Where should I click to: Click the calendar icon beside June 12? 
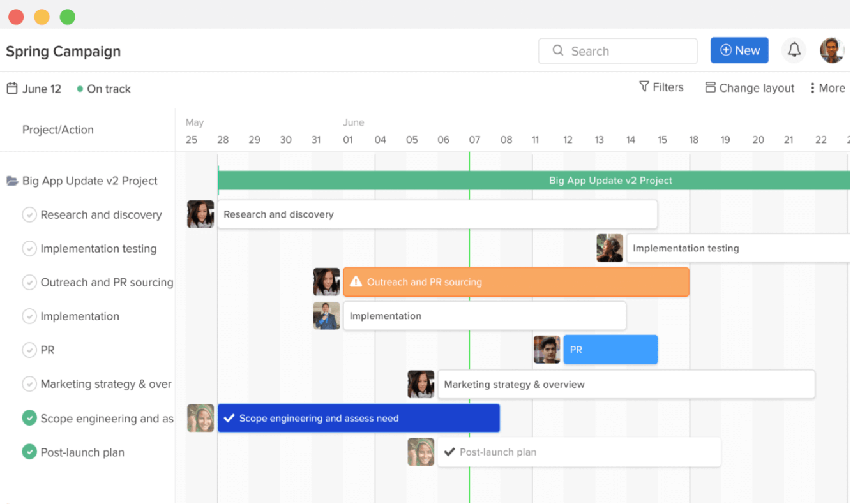(x=12, y=88)
